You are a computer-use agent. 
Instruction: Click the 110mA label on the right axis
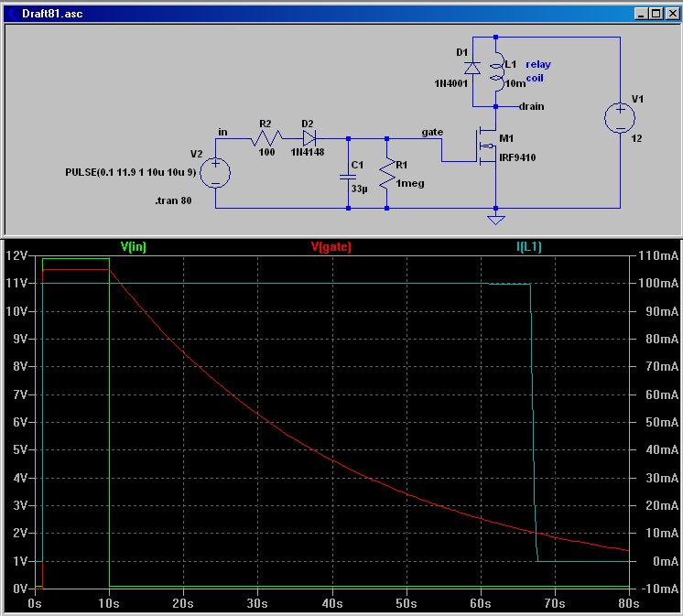pos(658,255)
